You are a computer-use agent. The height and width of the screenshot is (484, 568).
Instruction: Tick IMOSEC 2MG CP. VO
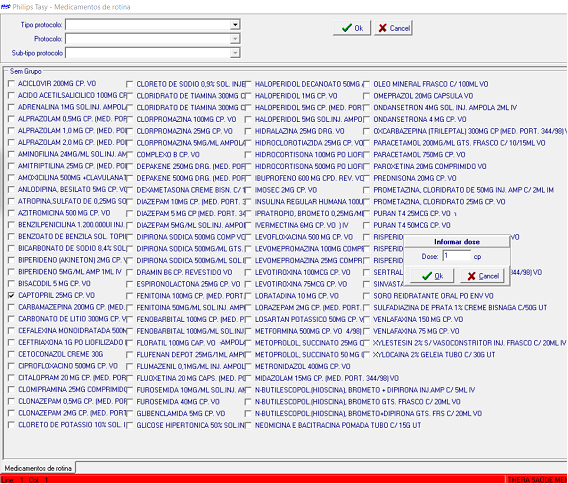(x=248, y=190)
